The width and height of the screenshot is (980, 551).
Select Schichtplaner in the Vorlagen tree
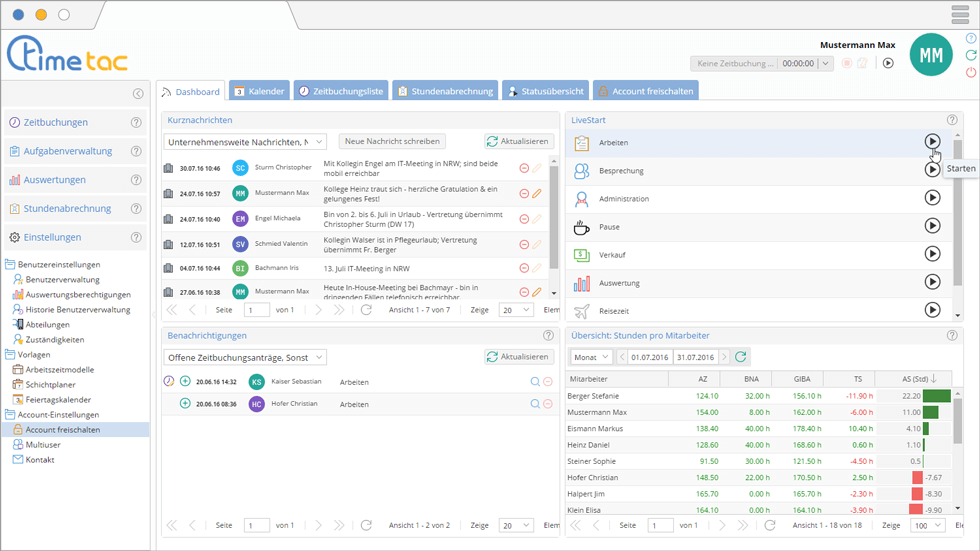[x=50, y=384]
